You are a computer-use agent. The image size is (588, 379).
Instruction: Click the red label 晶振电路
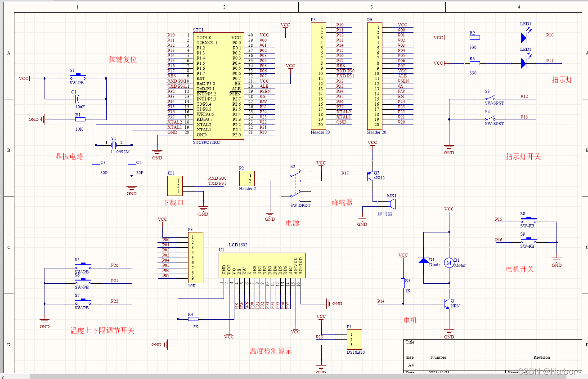click(x=69, y=156)
